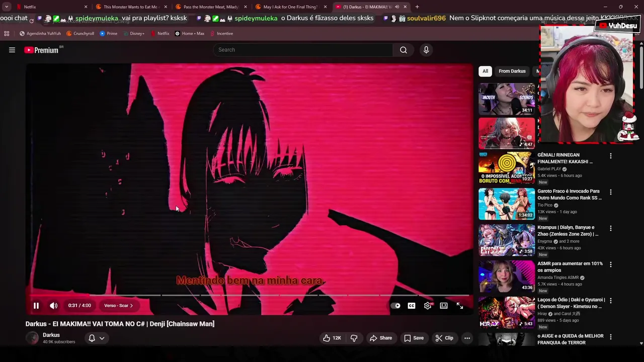Open the tab search dropdown arrow
This screenshot has width=644, height=362.
(x=7, y=7)
